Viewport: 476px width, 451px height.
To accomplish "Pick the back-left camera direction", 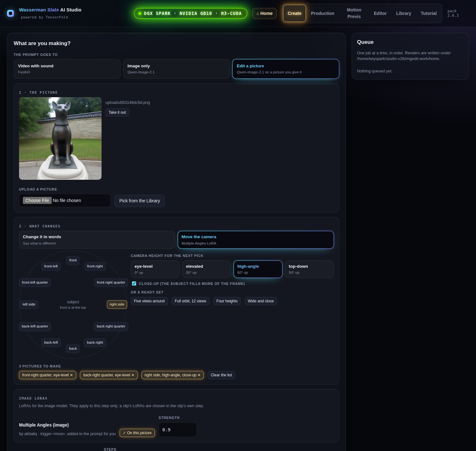I will click(x=51, y=343).
